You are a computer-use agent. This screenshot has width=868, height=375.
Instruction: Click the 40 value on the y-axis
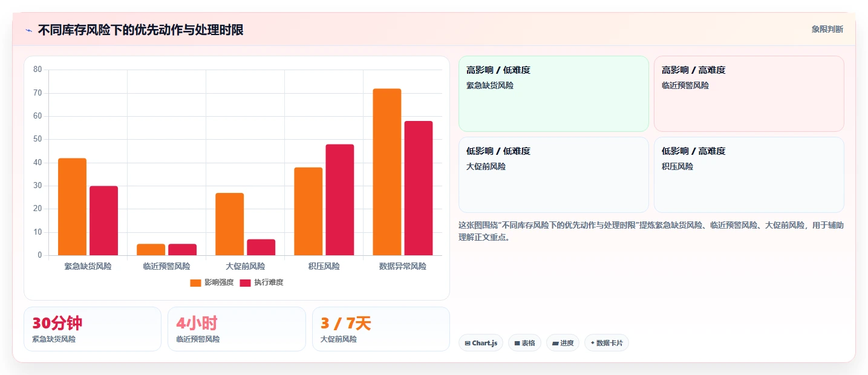click(38, 163)
